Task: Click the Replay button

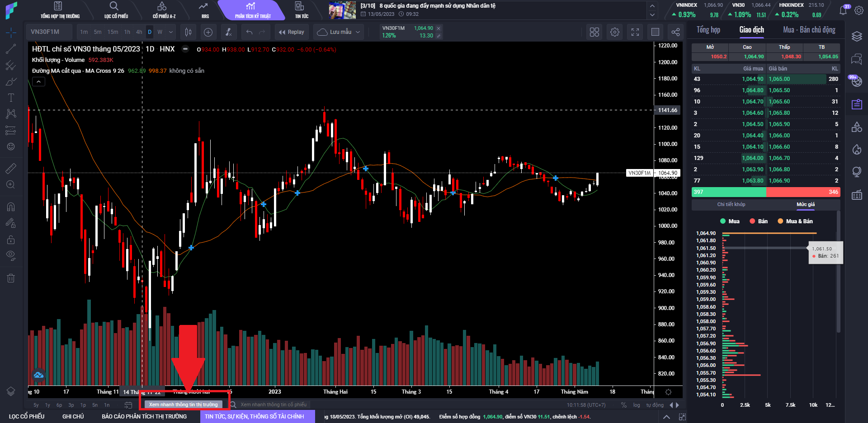Action: click(x=292, y=32)
